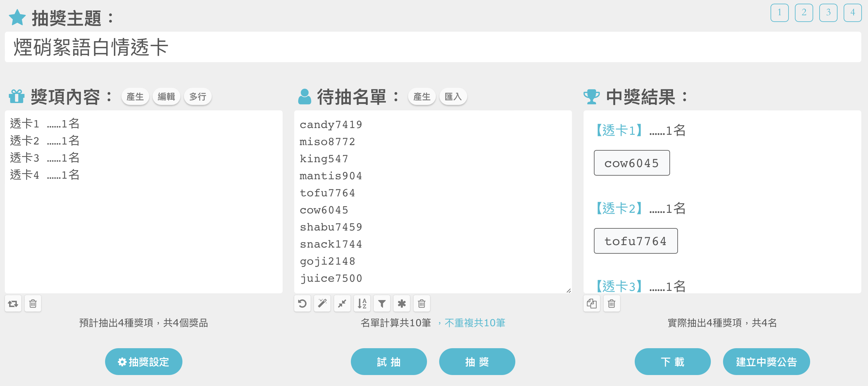Click the trash icon under the candidate list

coord(422,303)
